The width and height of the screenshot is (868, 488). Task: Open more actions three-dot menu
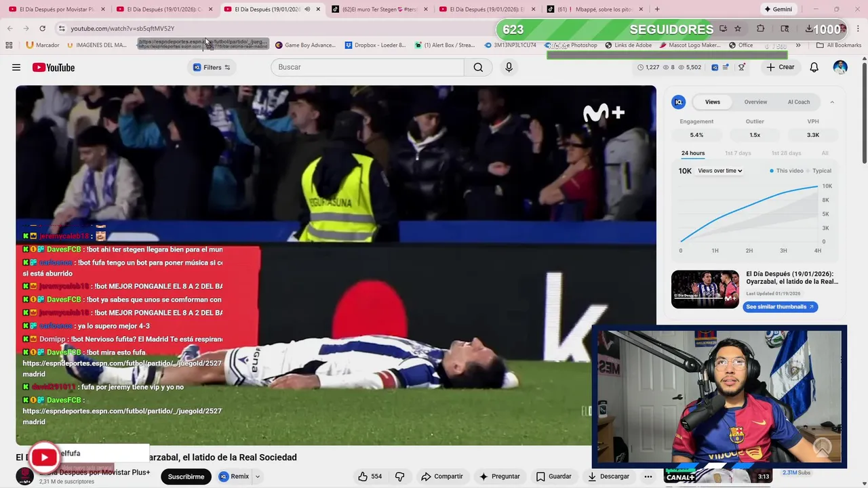pyautogui.click(x=648, y=476)
